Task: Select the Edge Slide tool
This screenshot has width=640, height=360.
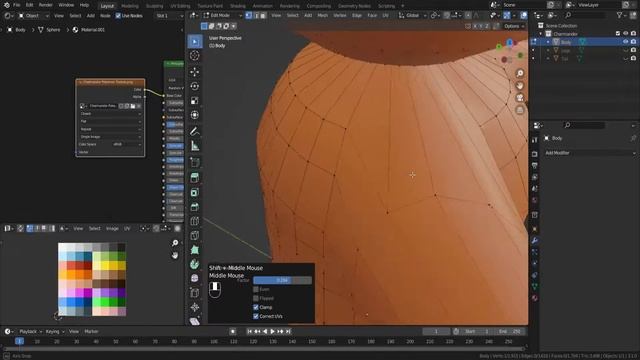Action: pyautogui.click(x=195, y=293)
